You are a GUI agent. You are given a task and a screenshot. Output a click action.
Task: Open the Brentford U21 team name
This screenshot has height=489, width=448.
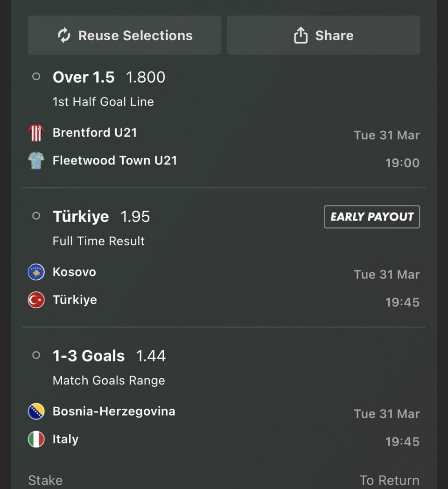pyautogui.click(x=95, y=133)
